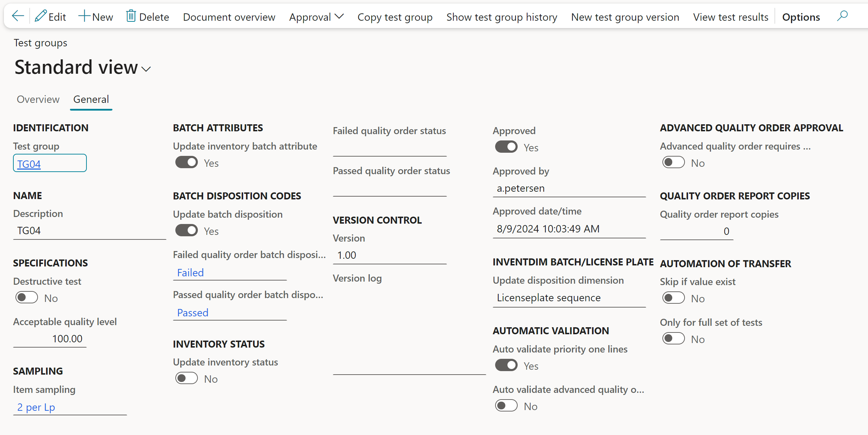Open the TG04 test group link
The image size is (868, 435).
29,164
